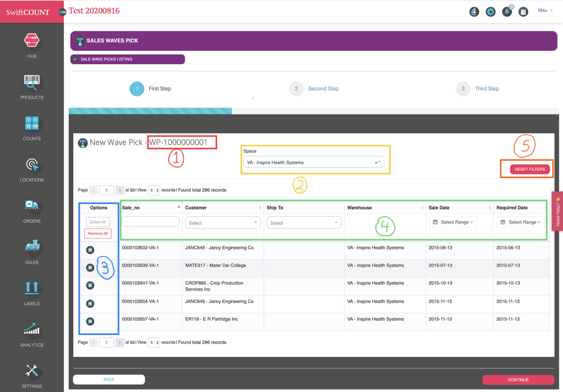Click customer ER118 - E R Partridge Inc
The height and width of the screenshot is (392, 563).
(x=212, y=319)
